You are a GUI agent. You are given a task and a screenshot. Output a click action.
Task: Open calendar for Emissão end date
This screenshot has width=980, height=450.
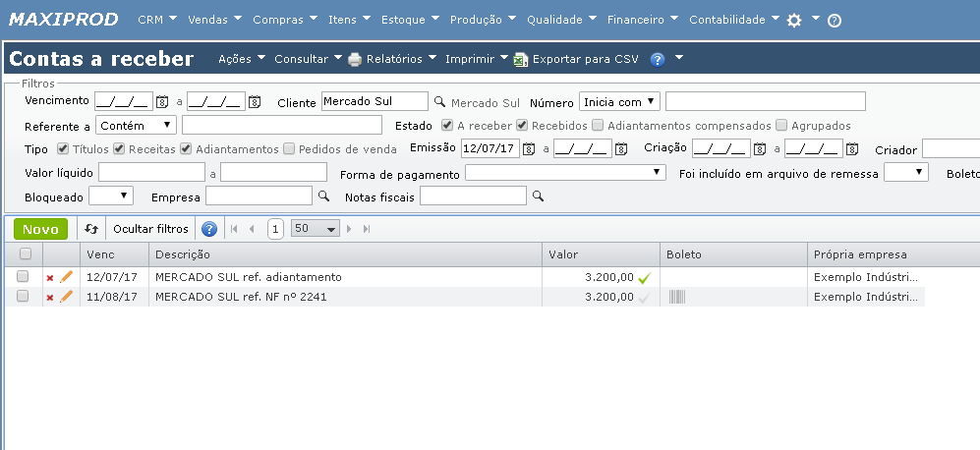tap(620, 148)
